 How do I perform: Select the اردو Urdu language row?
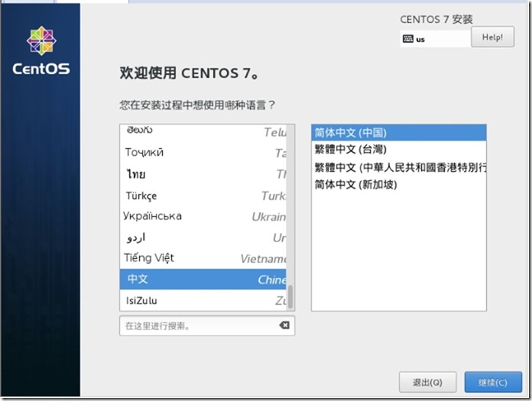[x=203, y=238]
